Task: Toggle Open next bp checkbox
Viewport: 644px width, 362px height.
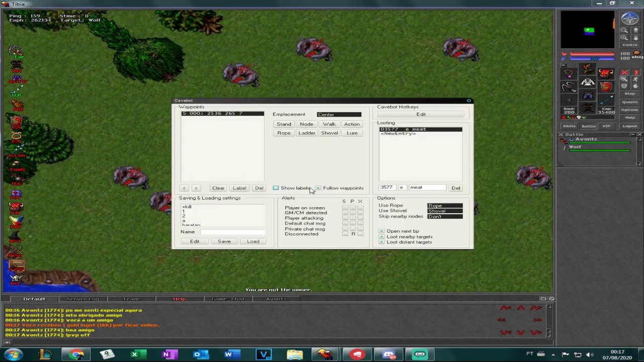Action: point(381,231)
